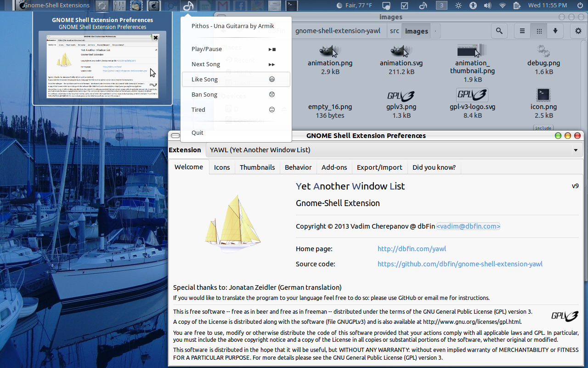Open the Extension dropdown YAWL combo box
The width and height of the screenshot is (588, 368).
[x=394, y=150]
